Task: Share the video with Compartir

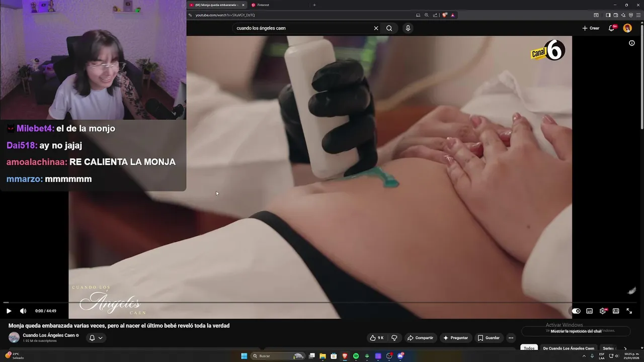Action: coord(420,338)
